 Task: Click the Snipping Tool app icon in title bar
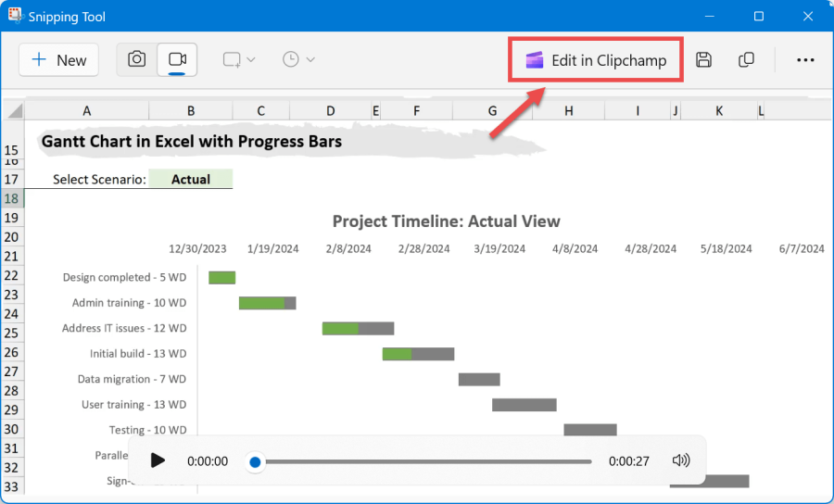coord(15,16)
